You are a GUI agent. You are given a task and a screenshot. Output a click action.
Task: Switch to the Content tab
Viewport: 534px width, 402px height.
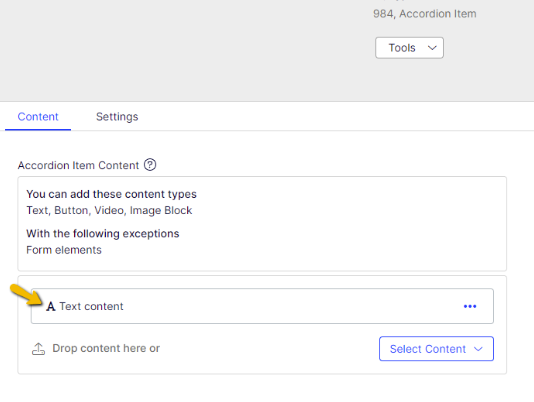pos(38,117)
